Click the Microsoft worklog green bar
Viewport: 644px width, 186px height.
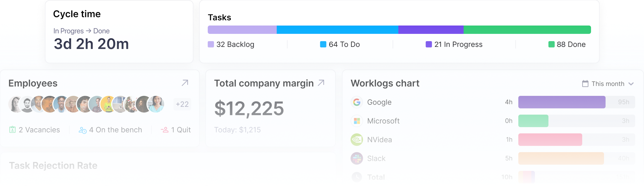533,121
